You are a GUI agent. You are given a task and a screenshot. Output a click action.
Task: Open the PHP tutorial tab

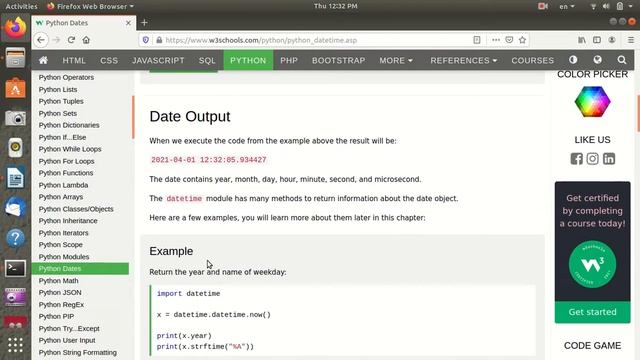point(289,60)
